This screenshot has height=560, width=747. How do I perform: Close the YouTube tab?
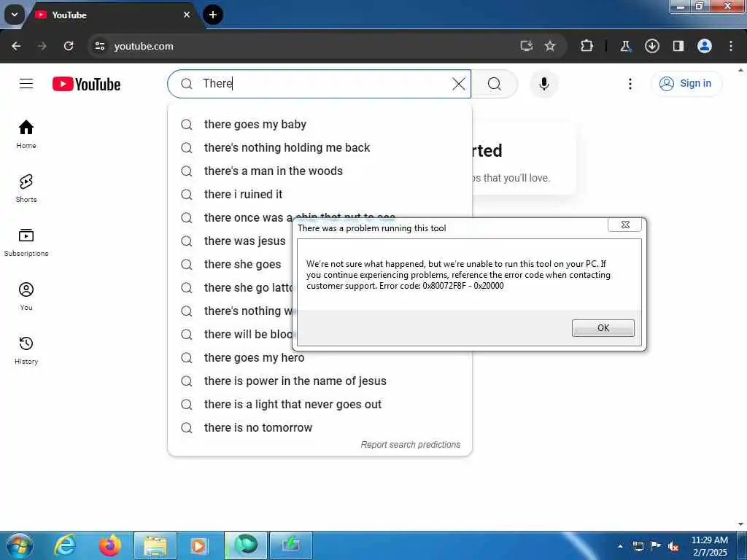pos(187,15)
